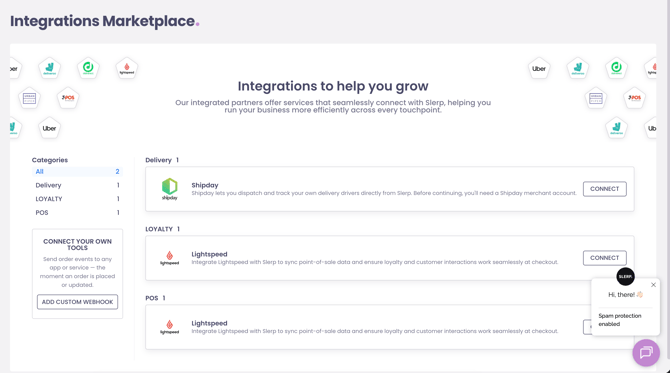Click "Connect your own tools" heading
The height and width of the screenshot is (373, 670).
click(77, 244)
